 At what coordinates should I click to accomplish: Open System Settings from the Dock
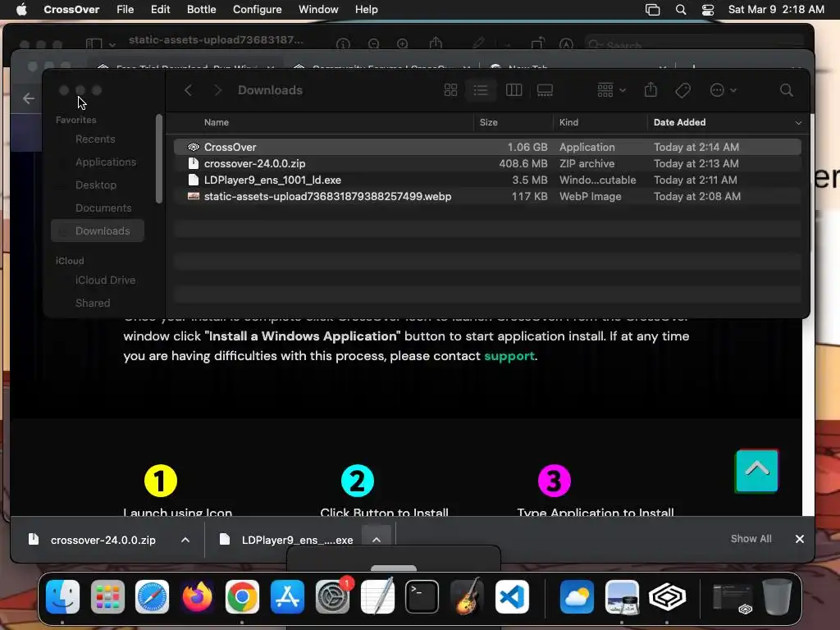tap(333, 596)
